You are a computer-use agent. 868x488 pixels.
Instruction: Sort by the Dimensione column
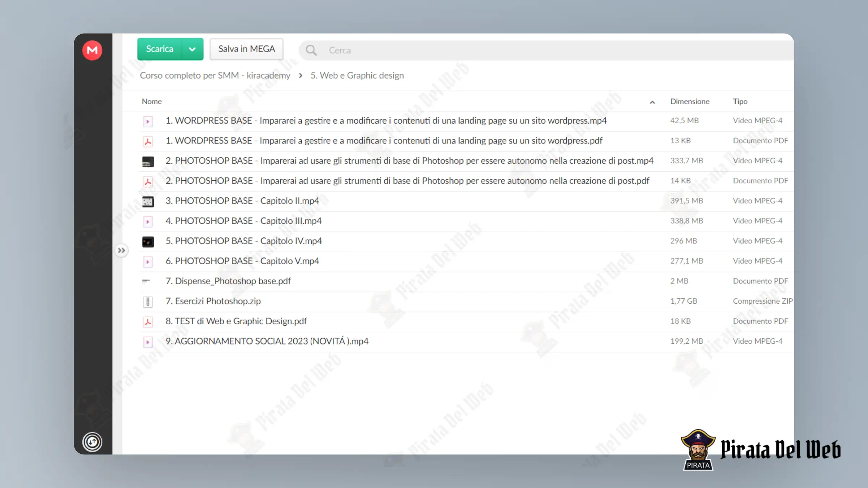point(690,101)
